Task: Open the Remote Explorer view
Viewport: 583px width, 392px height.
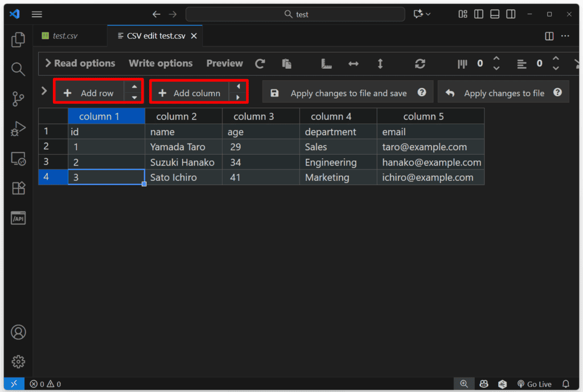Action: 18,159
